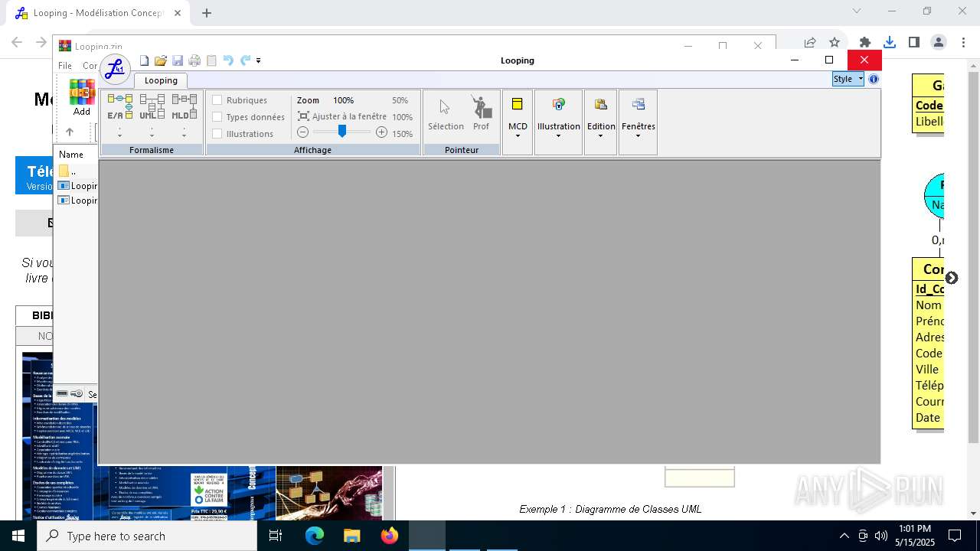Select the E/A formalism icon
Image resolution: width=980 pixels, height=551 pixels.
(119, 107)
